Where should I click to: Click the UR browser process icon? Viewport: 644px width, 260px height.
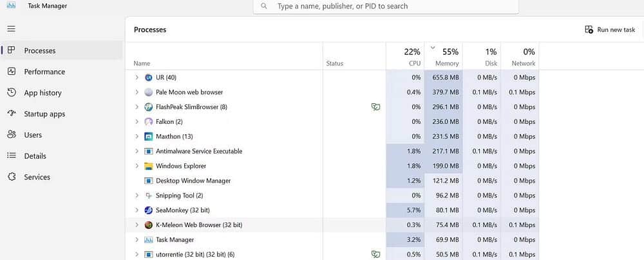[x=149, y=77]
